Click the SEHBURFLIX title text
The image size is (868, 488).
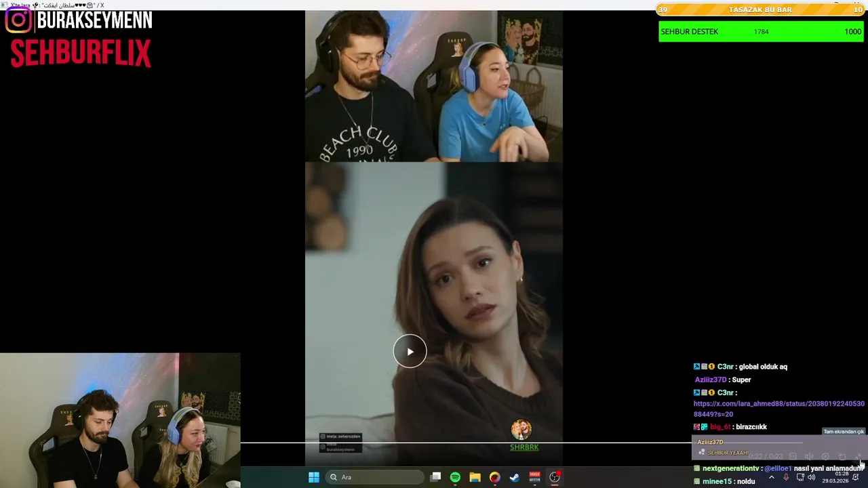(81, 54)
